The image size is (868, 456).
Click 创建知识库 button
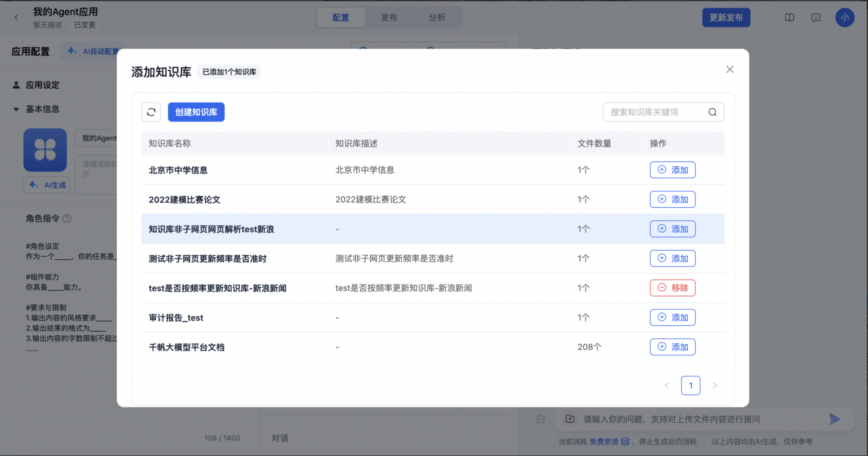[x=196, y=112]
